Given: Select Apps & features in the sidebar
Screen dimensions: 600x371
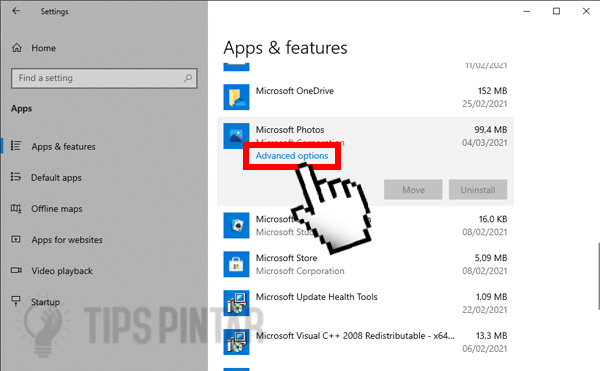Looking at the screenshot, I should 64,146.
